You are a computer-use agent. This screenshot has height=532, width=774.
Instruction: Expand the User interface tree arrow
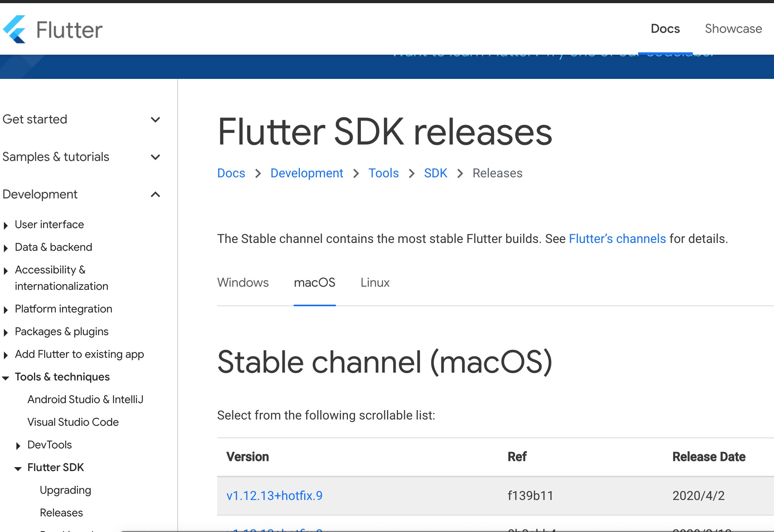tap(5, 225)
